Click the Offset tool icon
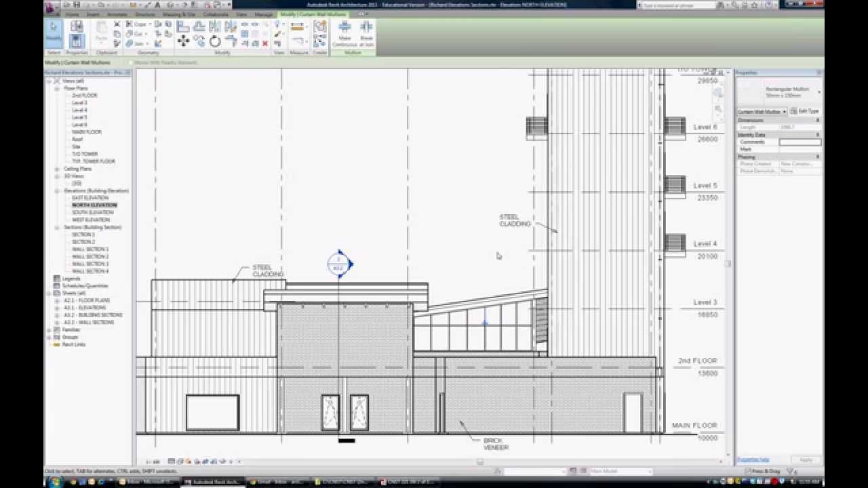Screen dimensions: 868x488 tap(199, 26)
